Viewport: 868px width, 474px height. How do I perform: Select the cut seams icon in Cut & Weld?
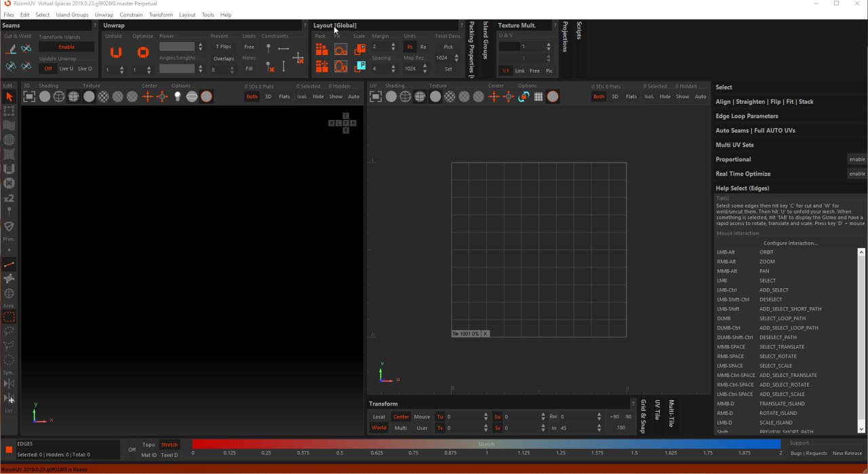pyautogui.click(x=11, y=49)
